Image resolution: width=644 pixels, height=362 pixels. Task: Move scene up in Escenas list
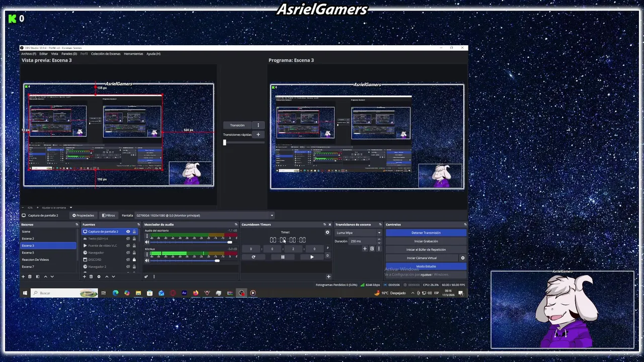(x=45, y=277)
